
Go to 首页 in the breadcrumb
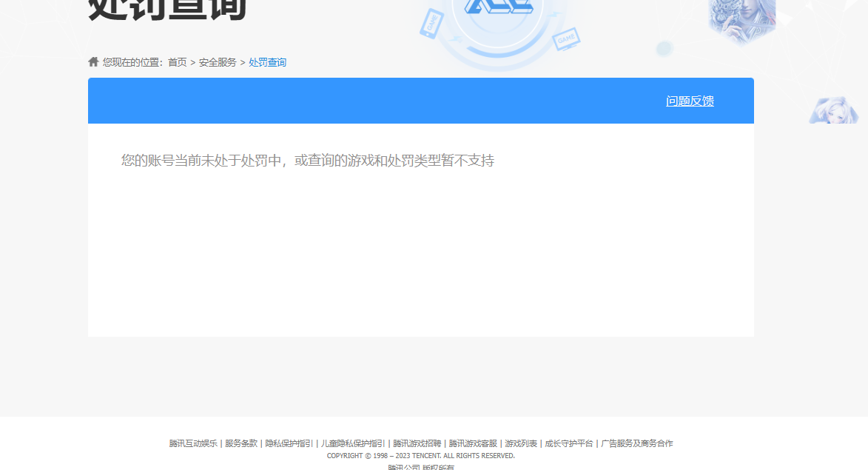pyautogui.click(x=177, y=63)
